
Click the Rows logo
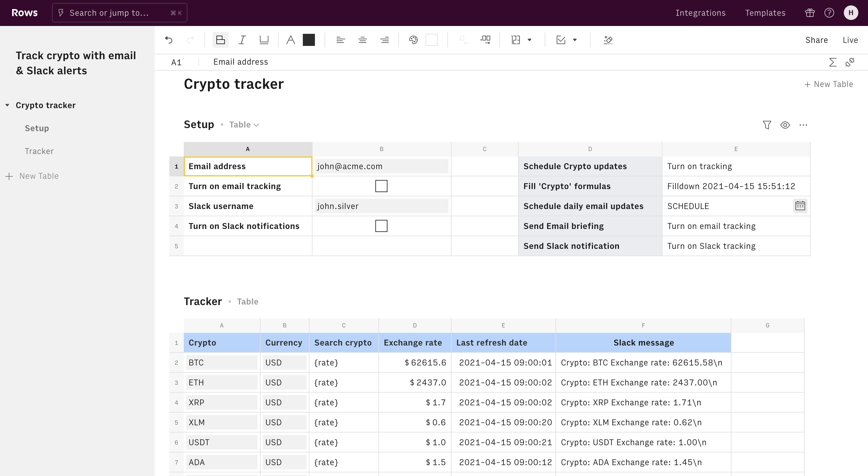pos(24,13)
